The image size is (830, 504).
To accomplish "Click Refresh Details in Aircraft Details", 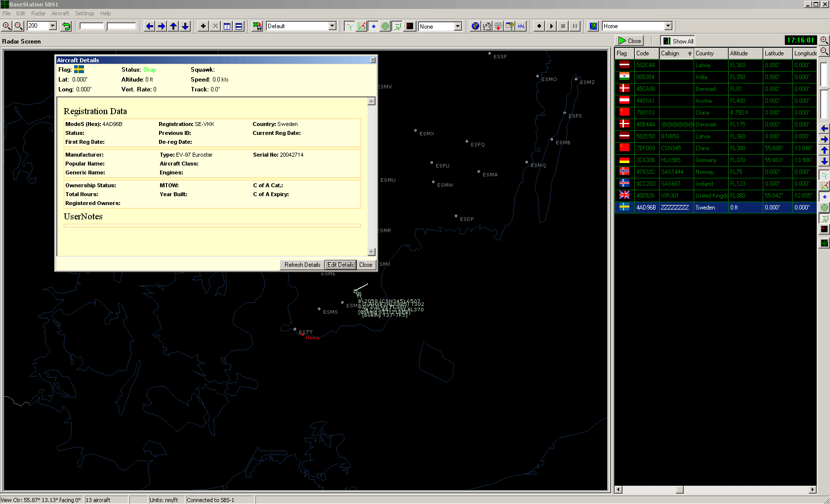I will pyautogui.click(x=302, y=265).
